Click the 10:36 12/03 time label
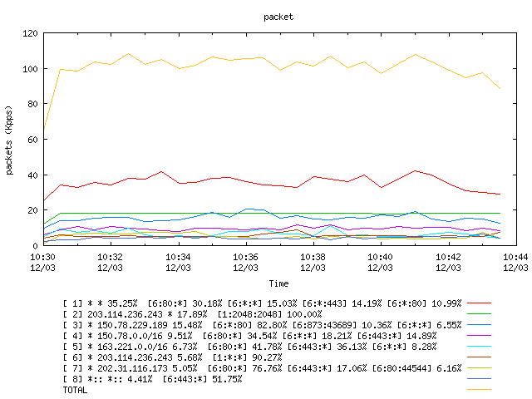 (x=245, y=263)
